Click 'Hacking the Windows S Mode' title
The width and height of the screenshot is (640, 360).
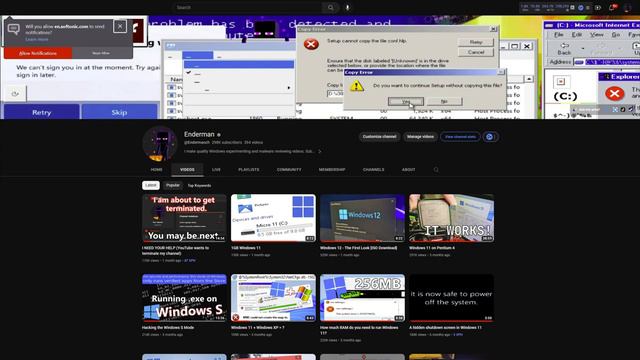(x=168, y=327)
